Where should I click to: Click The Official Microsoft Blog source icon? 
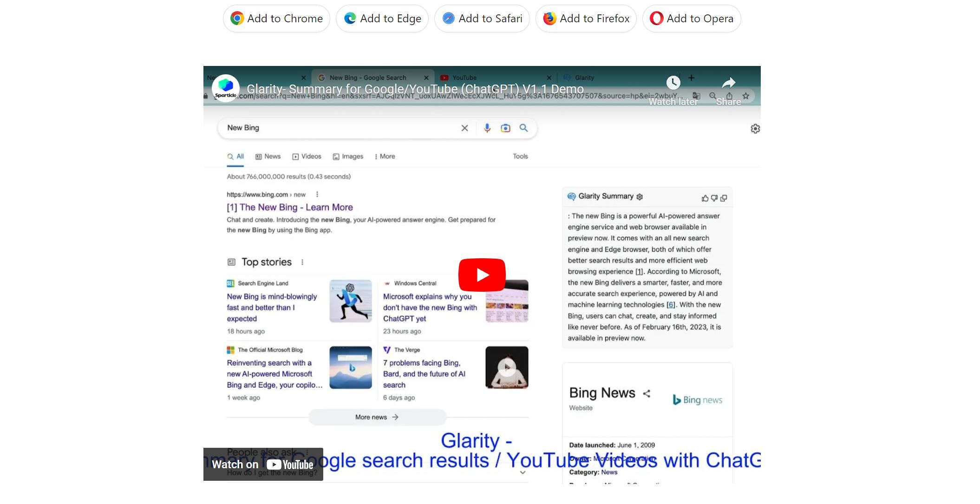[230, 350]
